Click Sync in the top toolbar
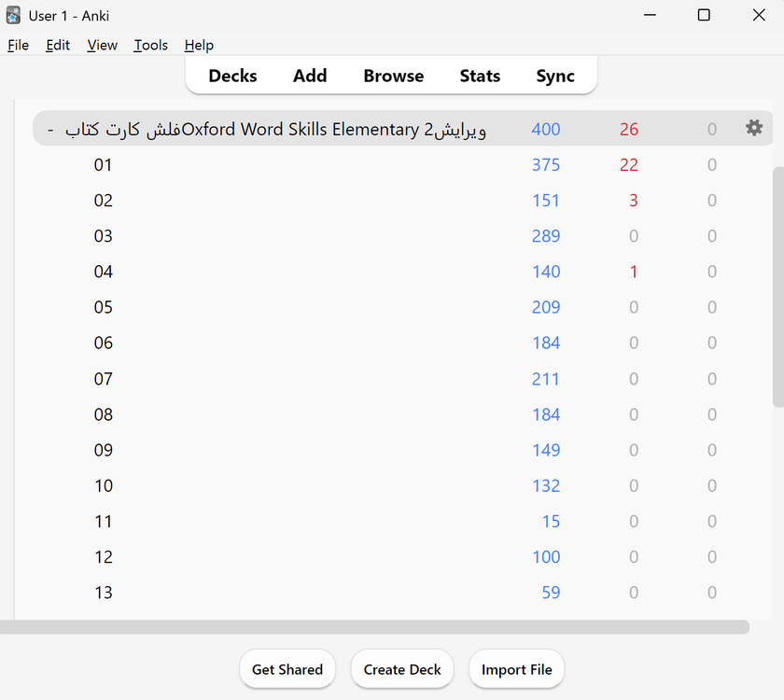The height and width of the screenshot is (700, 784). pos(555,76)
